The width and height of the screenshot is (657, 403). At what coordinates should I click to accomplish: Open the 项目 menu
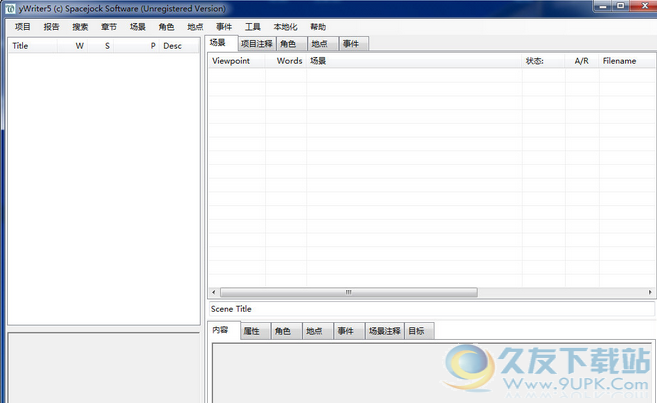[23, 27]
